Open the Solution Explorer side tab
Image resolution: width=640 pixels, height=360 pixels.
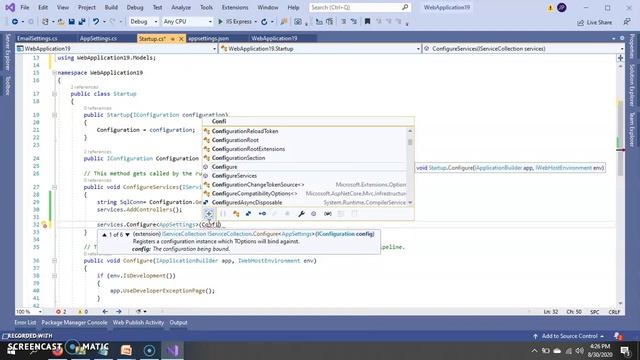632,85
